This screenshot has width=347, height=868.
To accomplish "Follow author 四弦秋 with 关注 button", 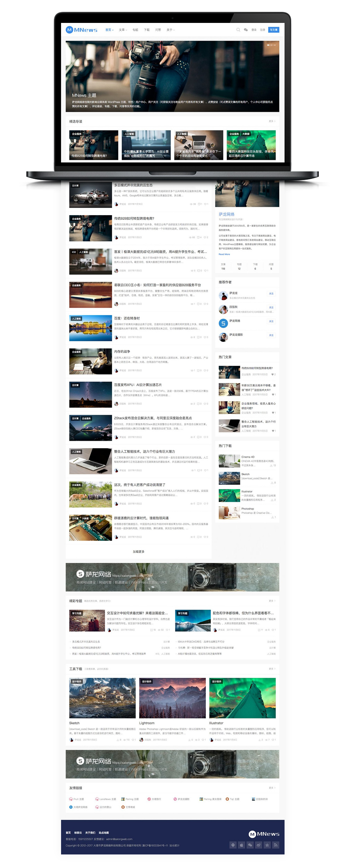I will click(x=271, y=307).
